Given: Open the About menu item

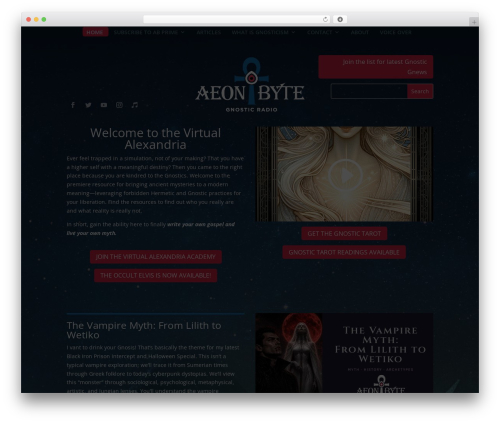Looking at the screenshot, I should click(360, 32).
